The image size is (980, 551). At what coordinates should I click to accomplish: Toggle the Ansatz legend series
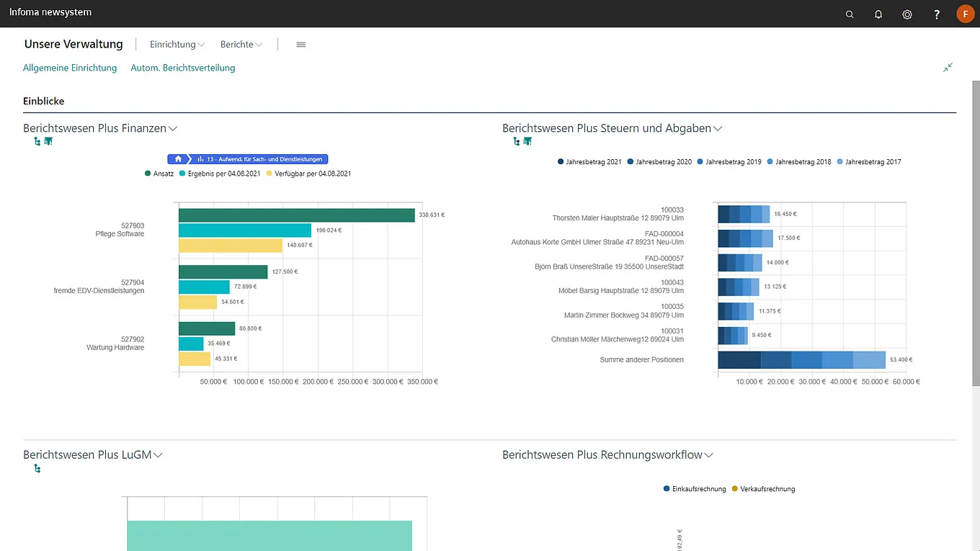click(159, 174)
